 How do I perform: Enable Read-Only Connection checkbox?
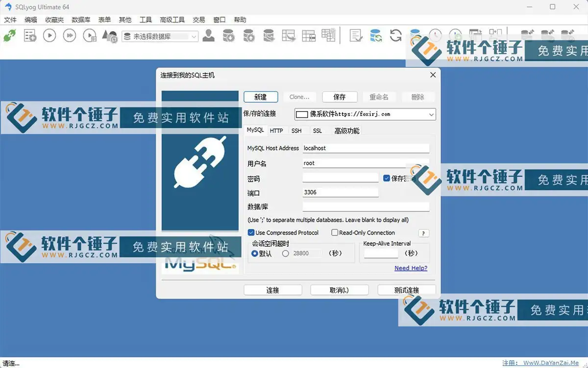[335, 233]
